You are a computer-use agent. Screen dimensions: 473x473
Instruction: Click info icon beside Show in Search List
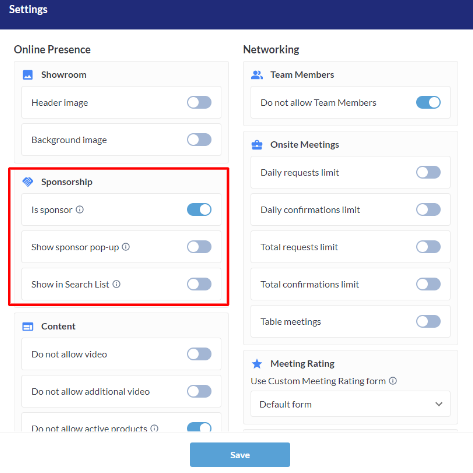coord(116,284)
